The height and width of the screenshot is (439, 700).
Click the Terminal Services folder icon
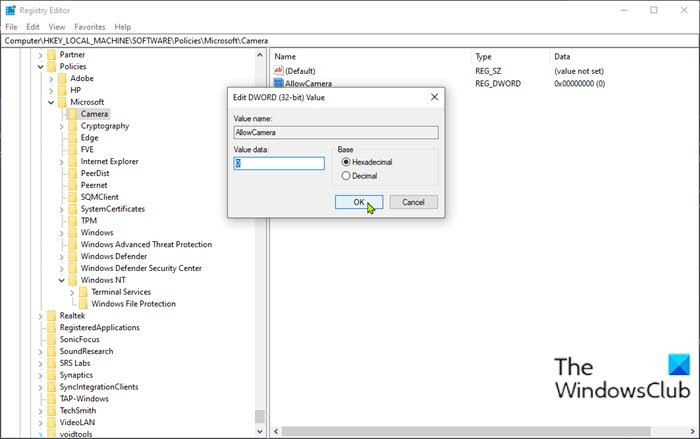pyautogui.click(x=83, y=292)
